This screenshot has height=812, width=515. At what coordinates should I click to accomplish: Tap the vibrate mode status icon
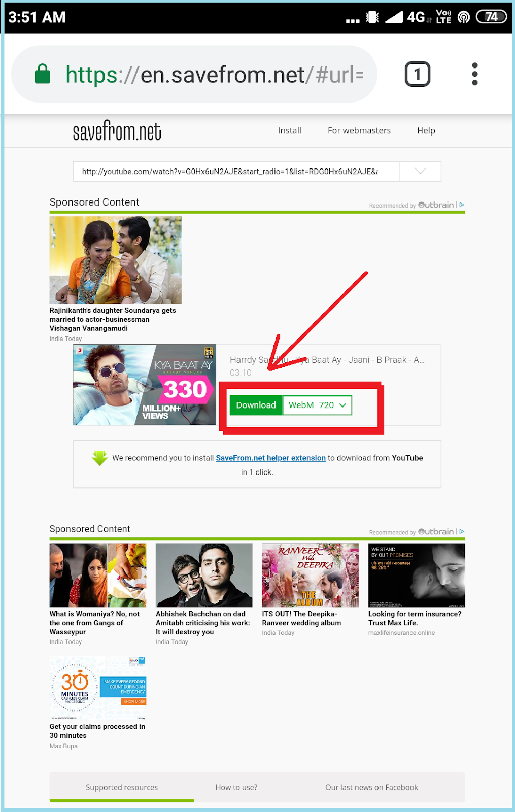tap(372, 17)
